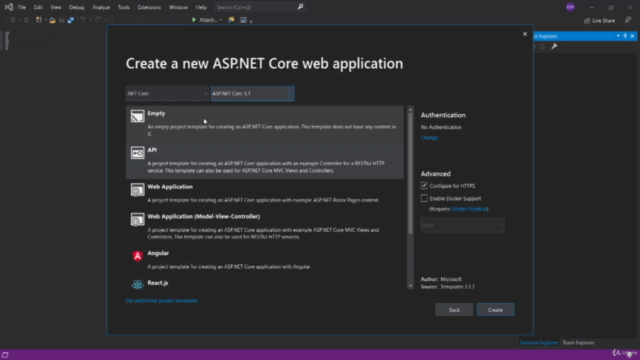Open the Solution Explorer window position dropdown

pos(618,36)
